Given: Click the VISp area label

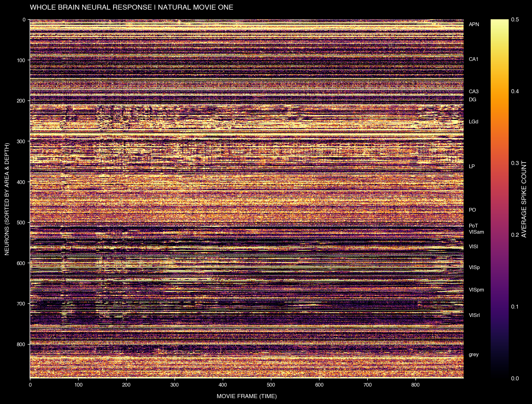Looking at the screenshot, I should 474,268.
